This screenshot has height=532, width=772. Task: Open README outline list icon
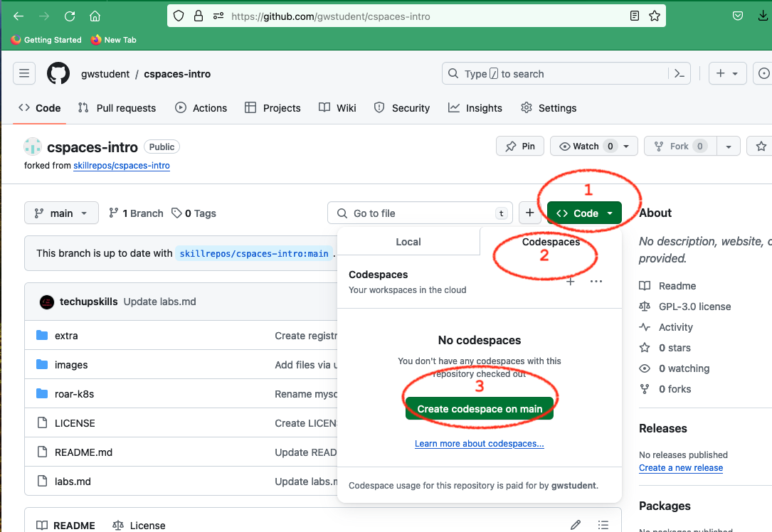tap(603, 525)
